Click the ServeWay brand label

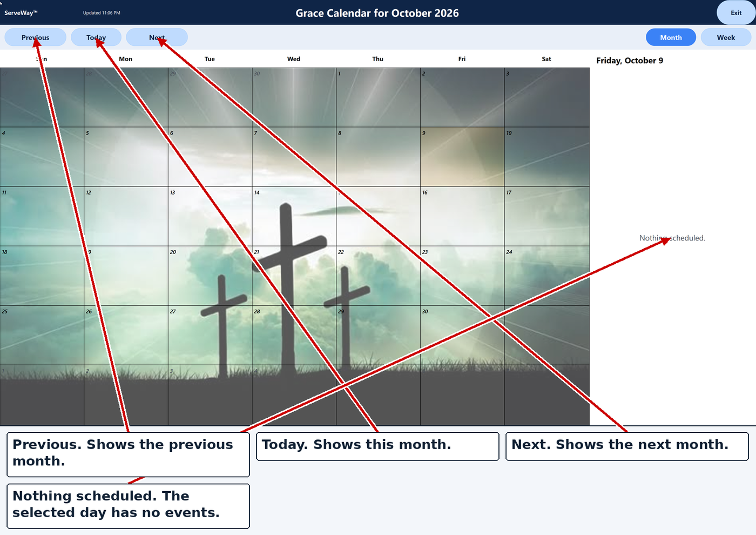tap(21, 13)
